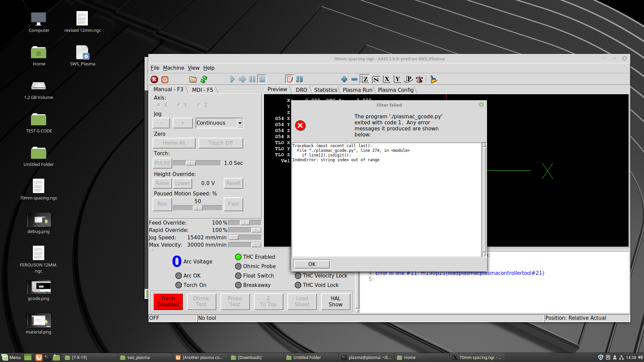Click the Touch Off button
Viewport: 644px width, 362px height.
point(220,143)
